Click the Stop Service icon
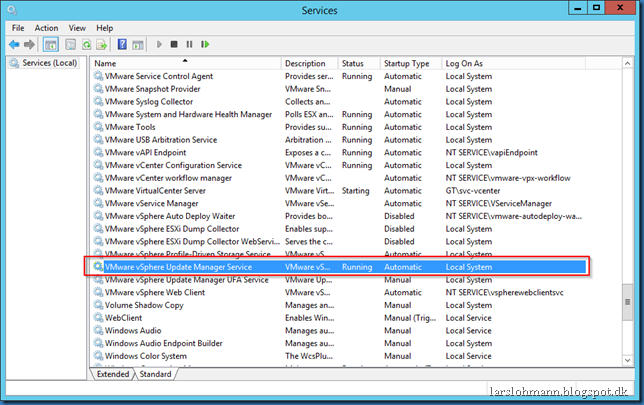Screen dimensions: 644x405 pos(174,44)
